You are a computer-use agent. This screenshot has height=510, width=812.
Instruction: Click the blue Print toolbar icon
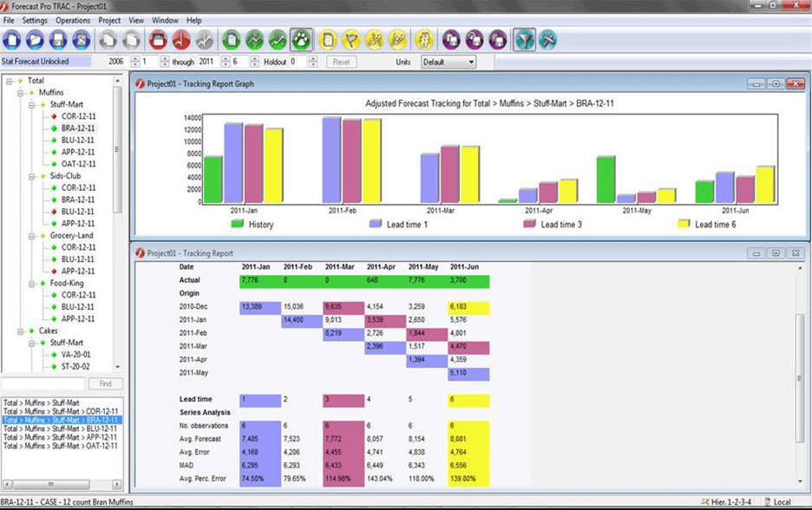81,39
